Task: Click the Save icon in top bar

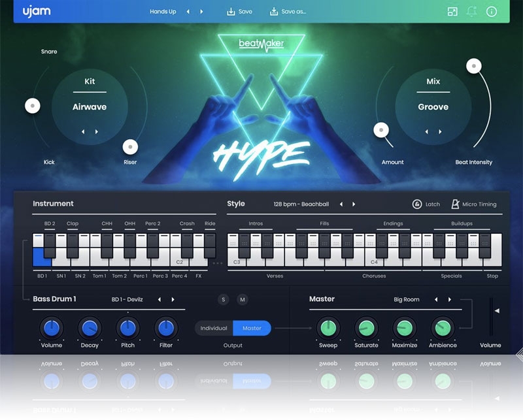Action: coord(230,12)
